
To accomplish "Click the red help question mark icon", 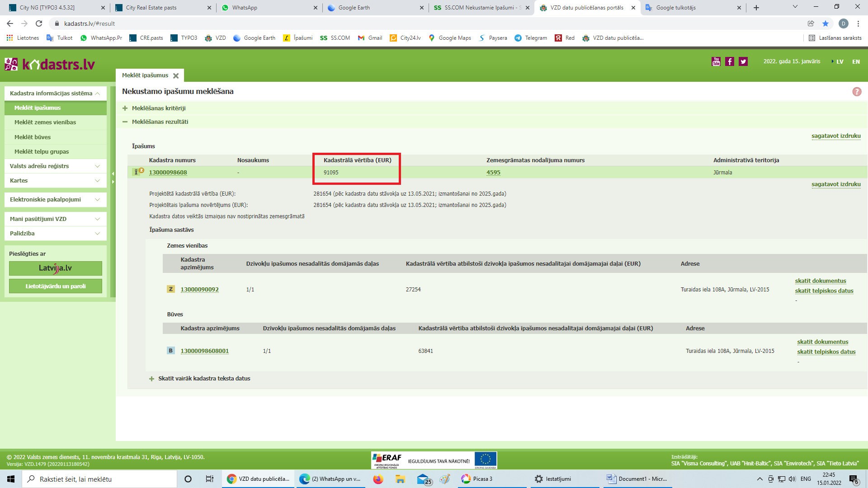I will coord(857,92).
